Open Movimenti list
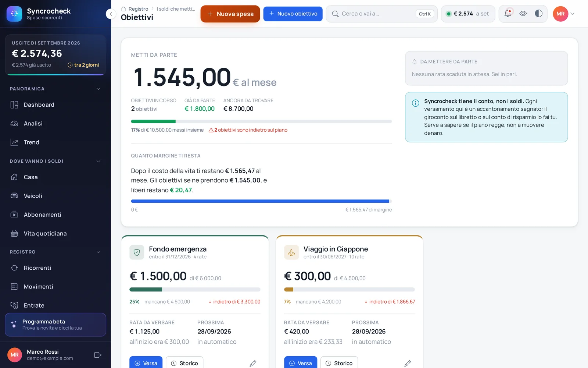588x368 pixels. tap(55, 287)
